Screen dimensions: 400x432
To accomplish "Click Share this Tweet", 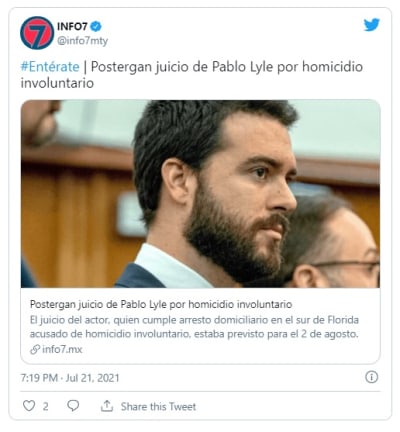I will point(158,406).
